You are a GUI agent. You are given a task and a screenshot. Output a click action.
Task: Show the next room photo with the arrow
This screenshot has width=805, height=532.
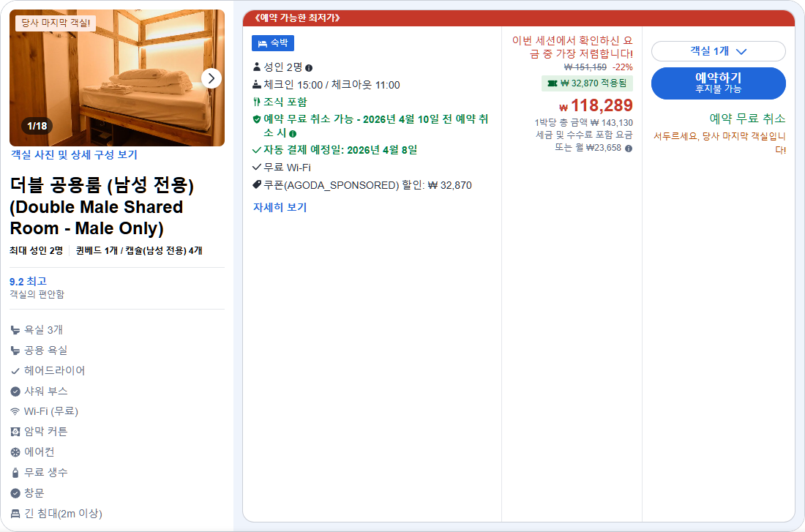211,78
